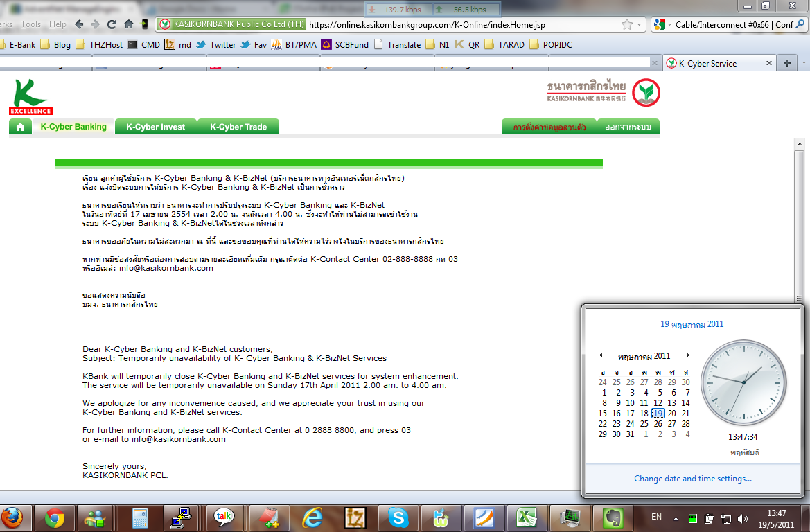The height and width of the screenshot is (532, 810).
Task: Click the page scrollbar up arrow
Action: 799,144
